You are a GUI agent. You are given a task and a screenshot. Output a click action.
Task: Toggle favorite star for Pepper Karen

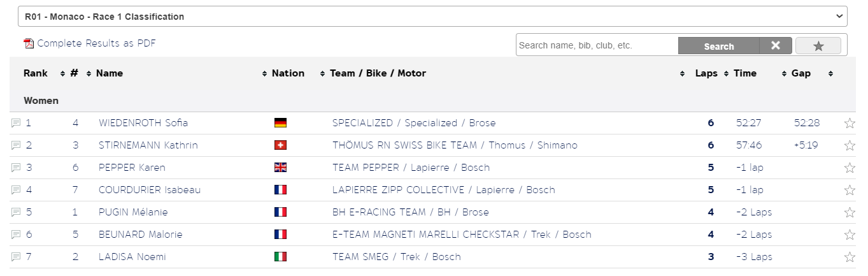[849, 168]
